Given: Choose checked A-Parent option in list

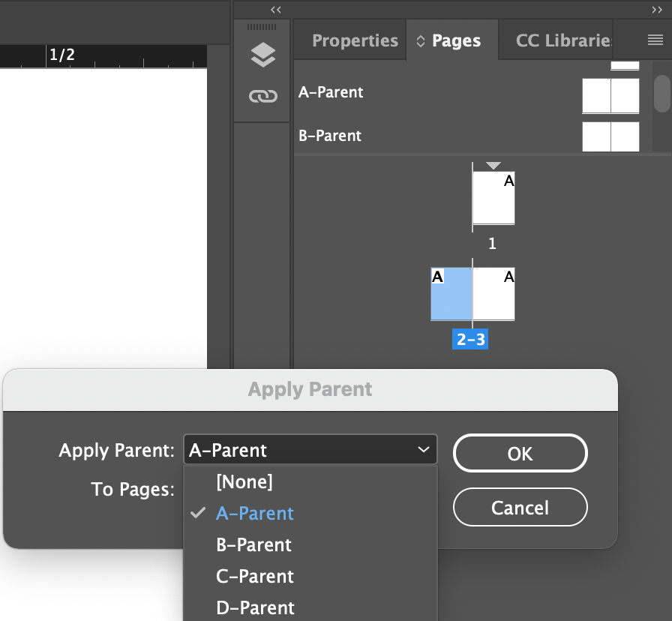Looking at the screenshot, I should click(255, 514).
